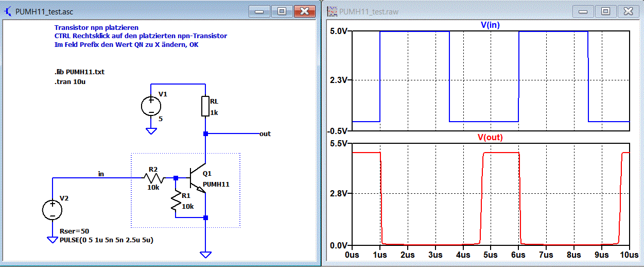Click the PULSE(0 5 1u 5n 5n 2.5u 5u) value text
Image resolution: width=644 pixels, height=267 pixels.
(x=107, y=240)
